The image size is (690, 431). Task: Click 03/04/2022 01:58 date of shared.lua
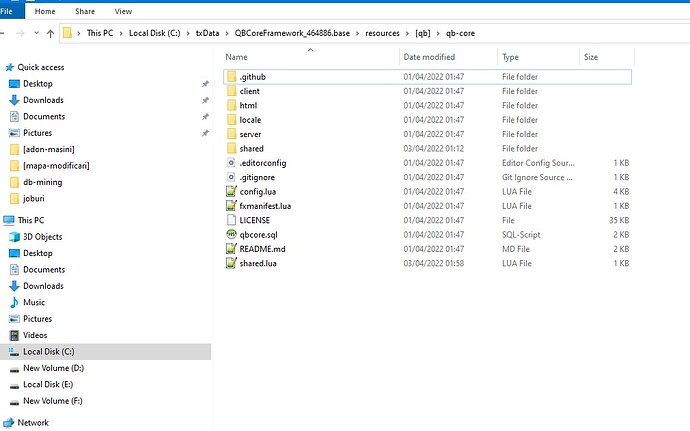pos(433,263)
